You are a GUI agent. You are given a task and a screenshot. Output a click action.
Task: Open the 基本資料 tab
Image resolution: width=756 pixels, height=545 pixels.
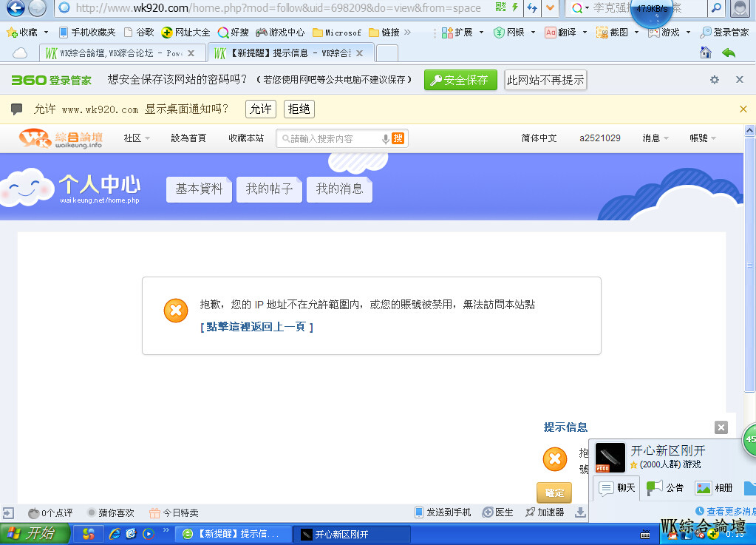199,189
